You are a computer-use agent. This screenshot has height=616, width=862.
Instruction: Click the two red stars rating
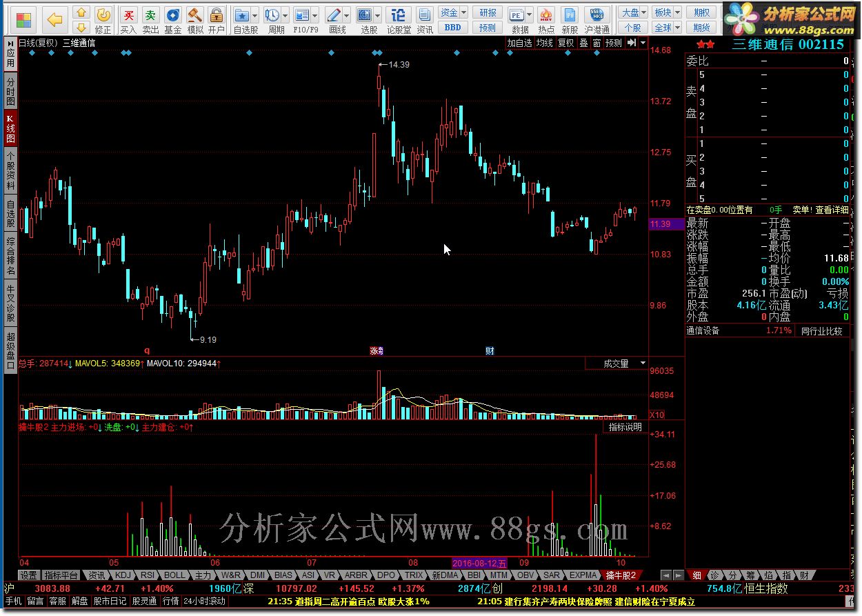[x=705, y=44]
